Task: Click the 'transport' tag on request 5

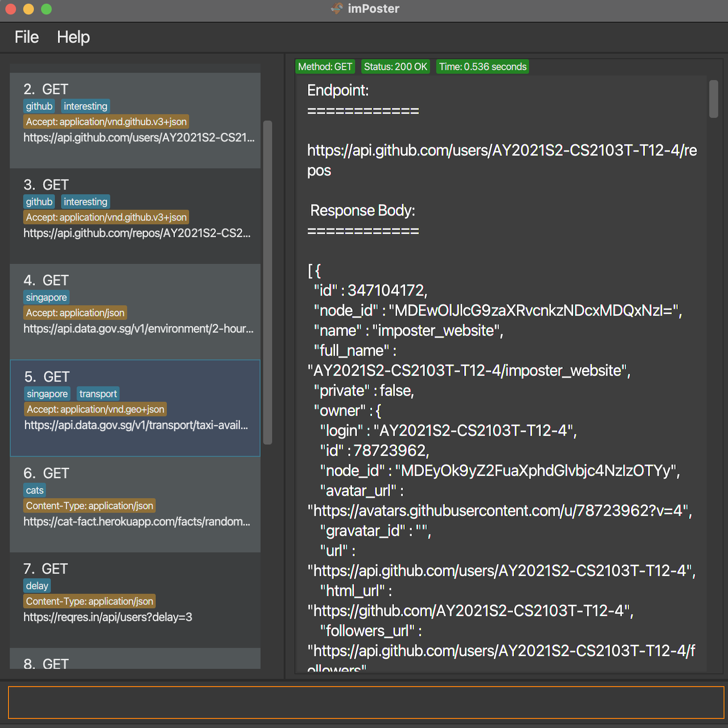Action: coord(98,394)
